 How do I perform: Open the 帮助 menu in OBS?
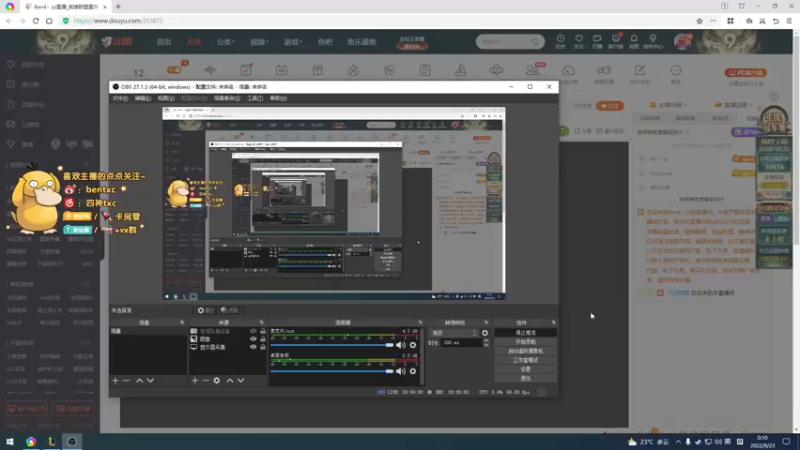(278, 98)
